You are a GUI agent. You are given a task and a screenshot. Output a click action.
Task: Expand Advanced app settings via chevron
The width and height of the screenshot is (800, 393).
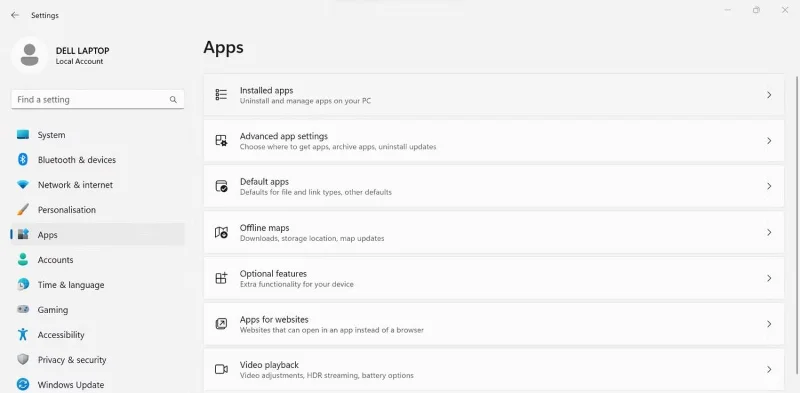coord(769,141)
